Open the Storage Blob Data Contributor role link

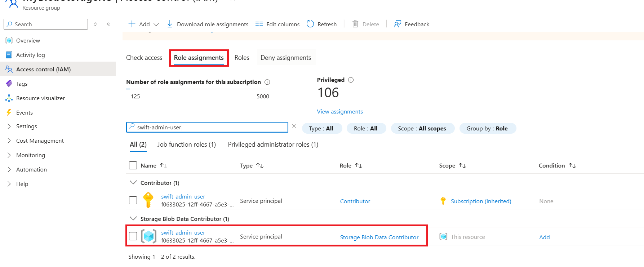click(x=379, y=237)
